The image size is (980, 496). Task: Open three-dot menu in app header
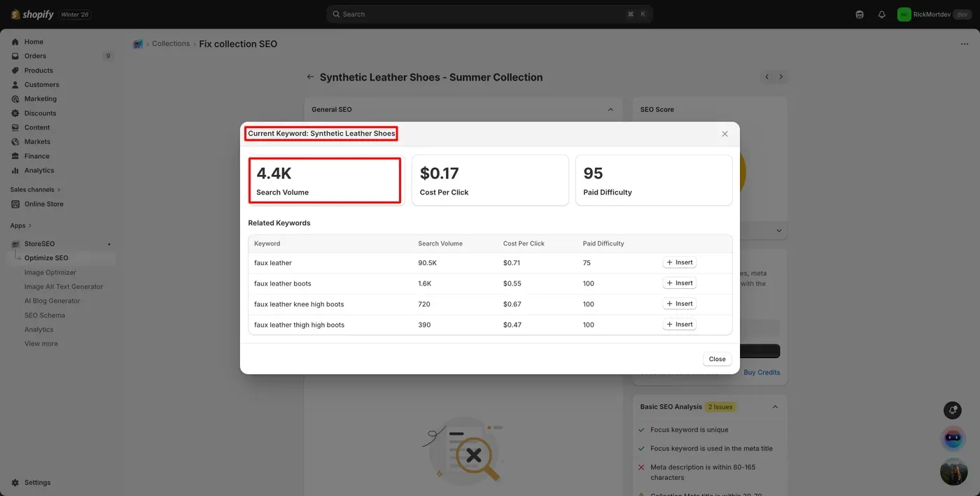(x=965, y=44)
